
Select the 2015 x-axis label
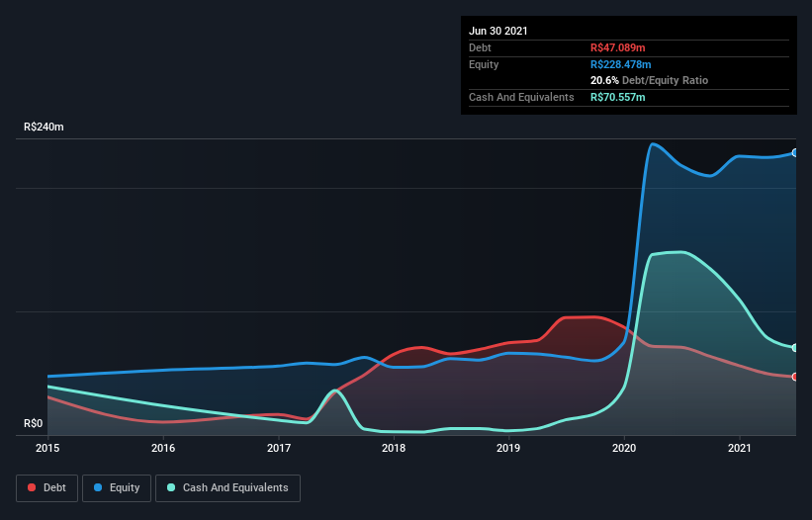pyautogui.click(x=47, y=448)
